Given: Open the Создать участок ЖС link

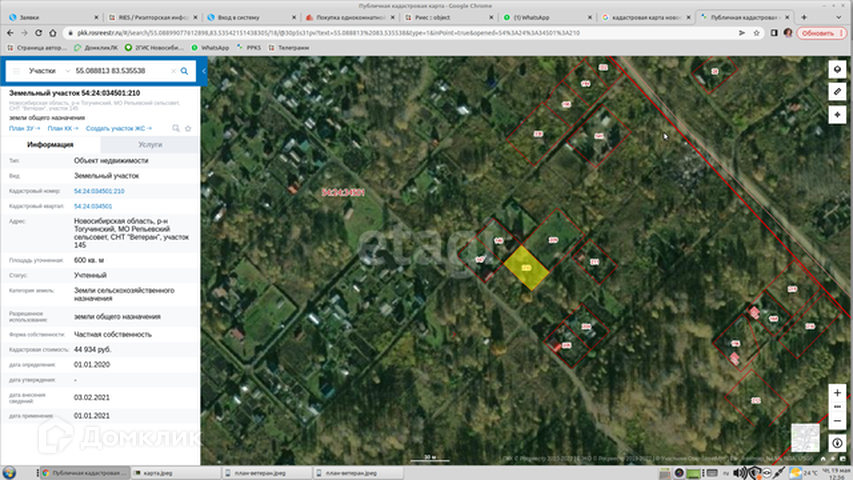Looking at the screenshot, I should click(x=119, y=128).
